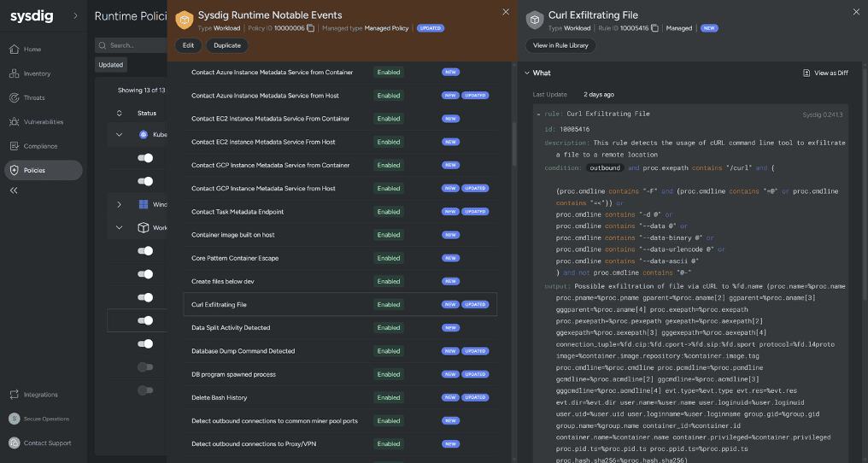Toggle third policy switch under Workload
The width and height of the screenshot is (868, 463).
(x=145, y=297)
